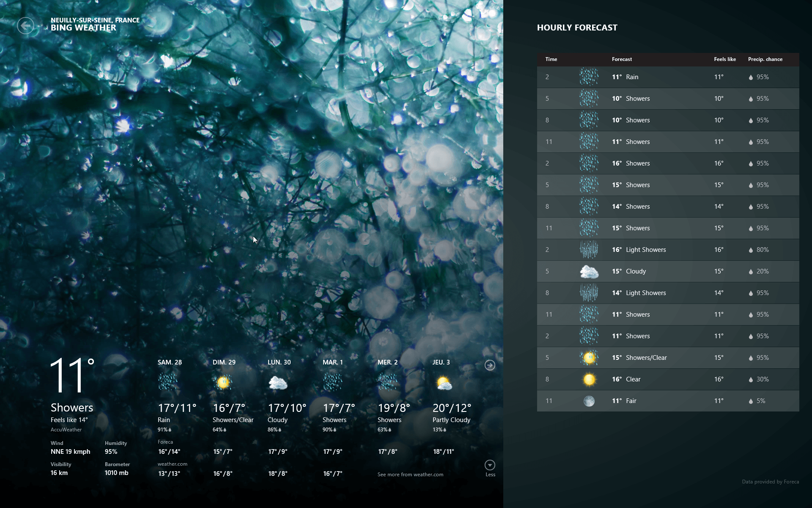Viewport: 812px width, 508px height.
Task: Click the Time column header
Action: pos(551,59)
